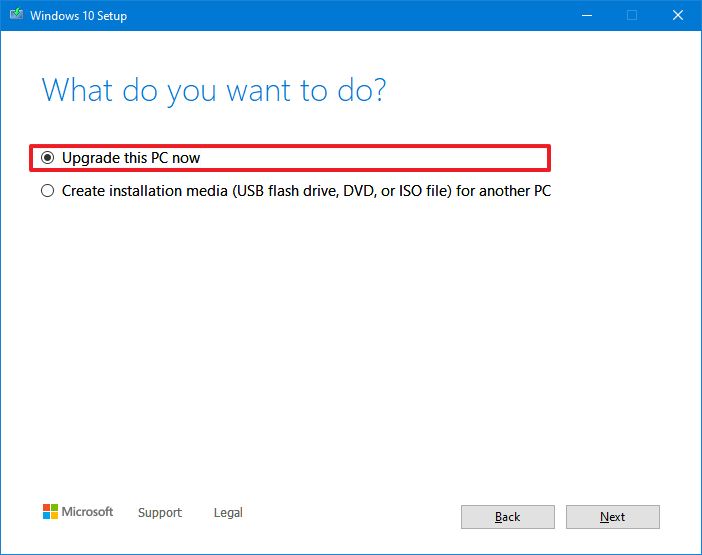This screenshot has width=702, height=555.
Task: Click the "Windows 10 Setup" title text
Action: click(x=79, y=15)
